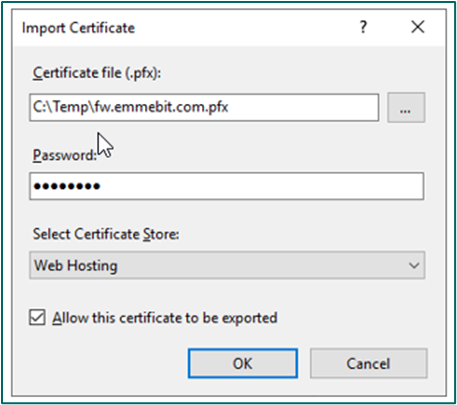The image size is (457, 405).
Task: Click the 'C:\Temp' portion of file path
Action: [60, 107]
